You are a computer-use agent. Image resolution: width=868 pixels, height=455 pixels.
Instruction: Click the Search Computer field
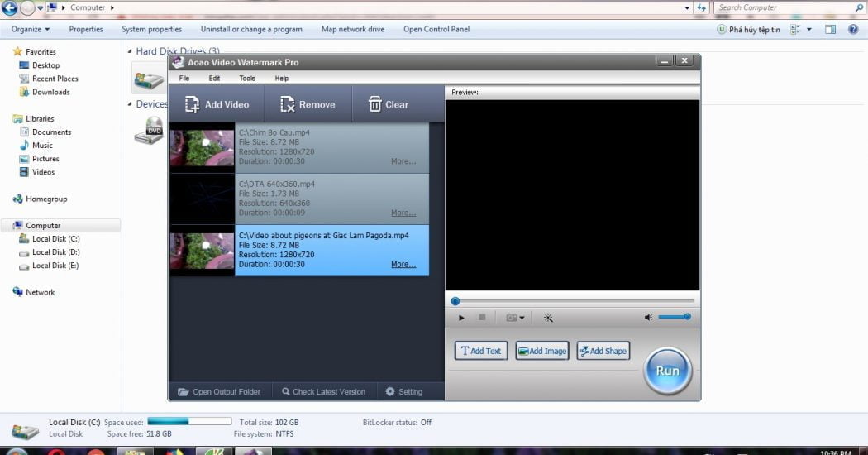pos(789,7)
